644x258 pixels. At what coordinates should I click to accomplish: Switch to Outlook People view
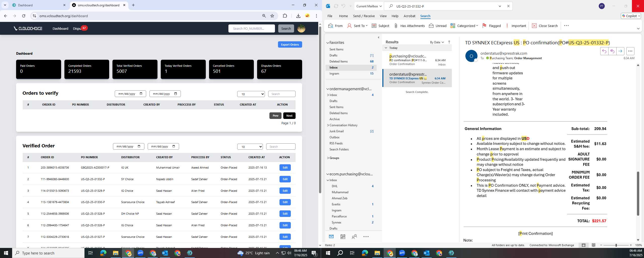[354, 237]
